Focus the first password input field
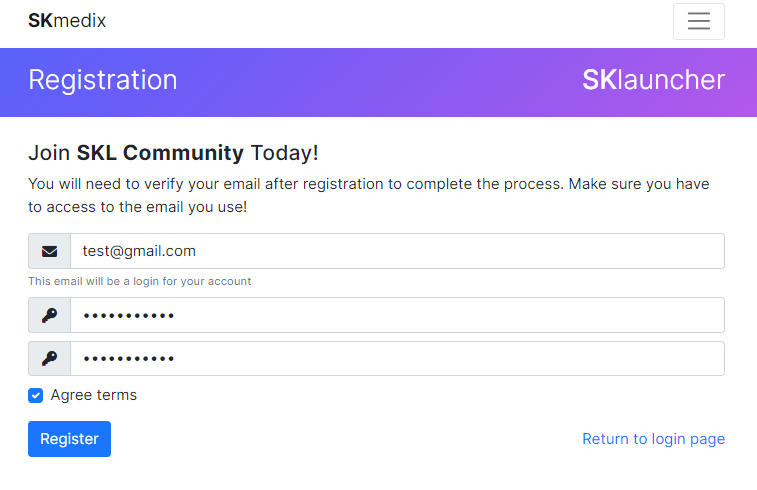Screen dimensions: 757x490 click(397, 315)
